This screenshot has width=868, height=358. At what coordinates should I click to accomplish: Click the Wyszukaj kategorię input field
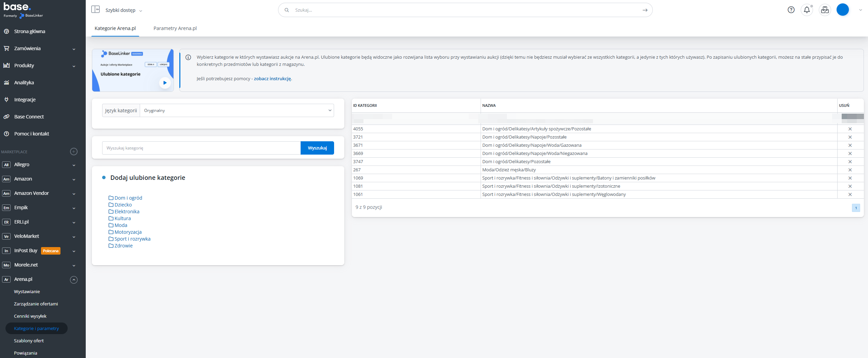[x=201, y=148]
